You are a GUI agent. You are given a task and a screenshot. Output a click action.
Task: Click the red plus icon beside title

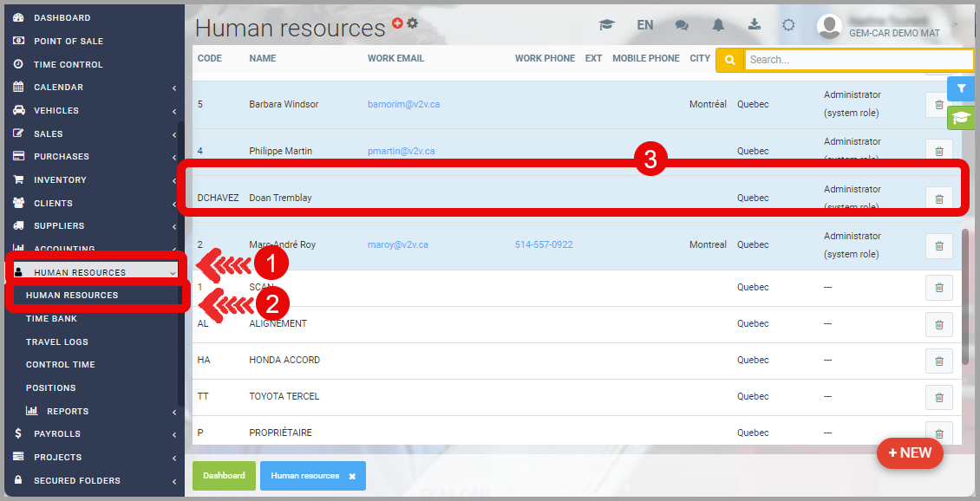(397, 23)
